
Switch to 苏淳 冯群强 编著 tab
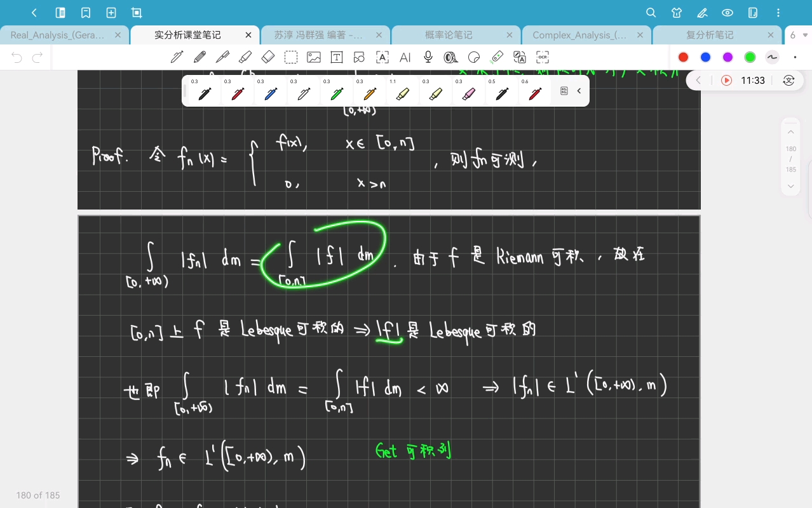click(x=318, y=35)
